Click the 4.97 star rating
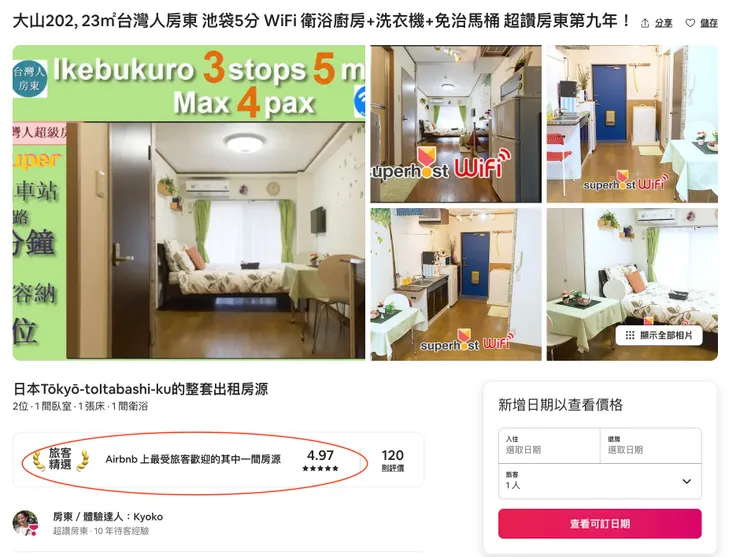 click(320, 460)
